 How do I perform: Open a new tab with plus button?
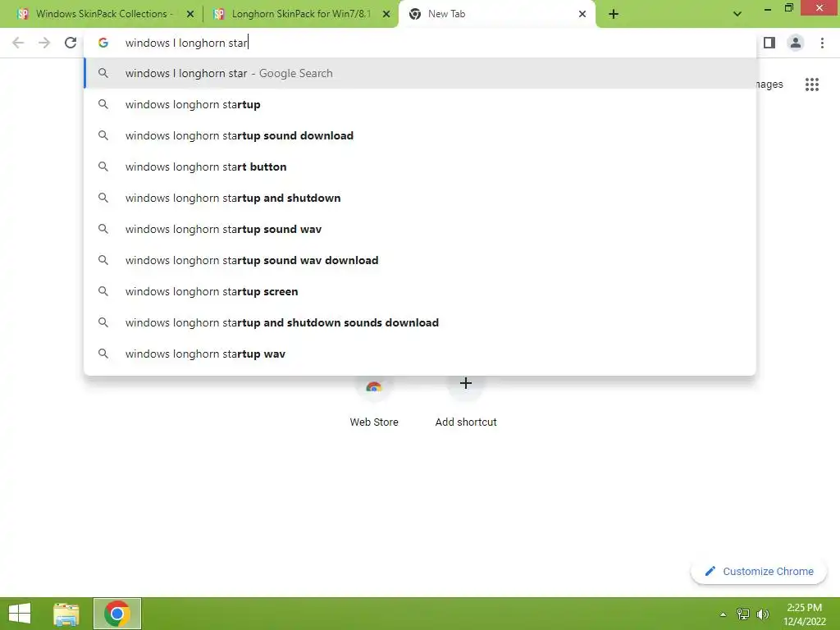(x=614, y=14)
